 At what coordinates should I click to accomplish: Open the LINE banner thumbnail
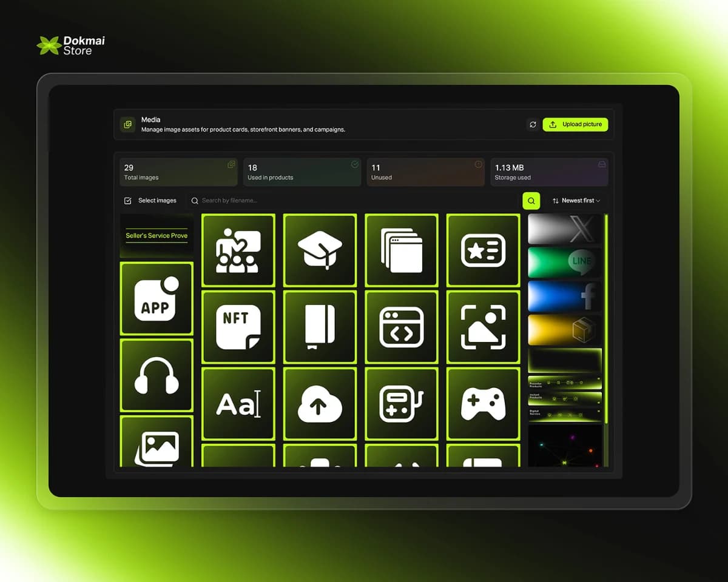(564, 262)
